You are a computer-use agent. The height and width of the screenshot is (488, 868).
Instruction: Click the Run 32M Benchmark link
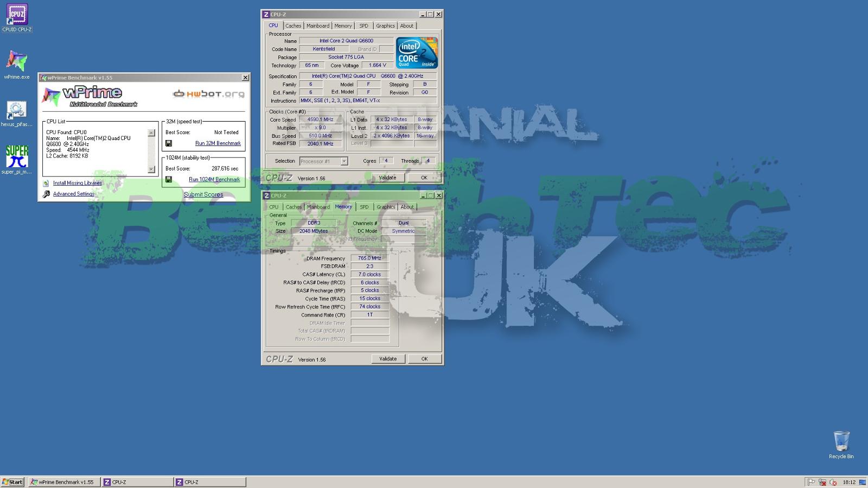click(218, 143)
